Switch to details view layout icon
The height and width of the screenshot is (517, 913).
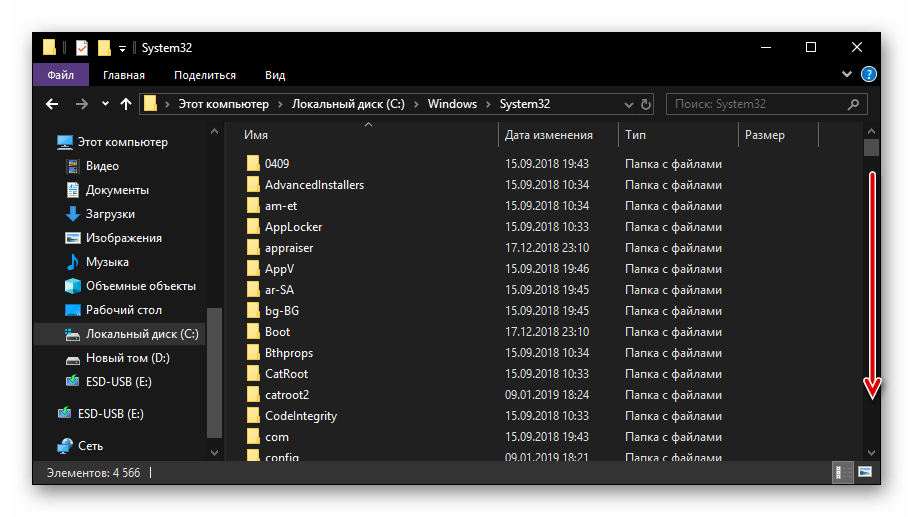(x=843, y=471)
